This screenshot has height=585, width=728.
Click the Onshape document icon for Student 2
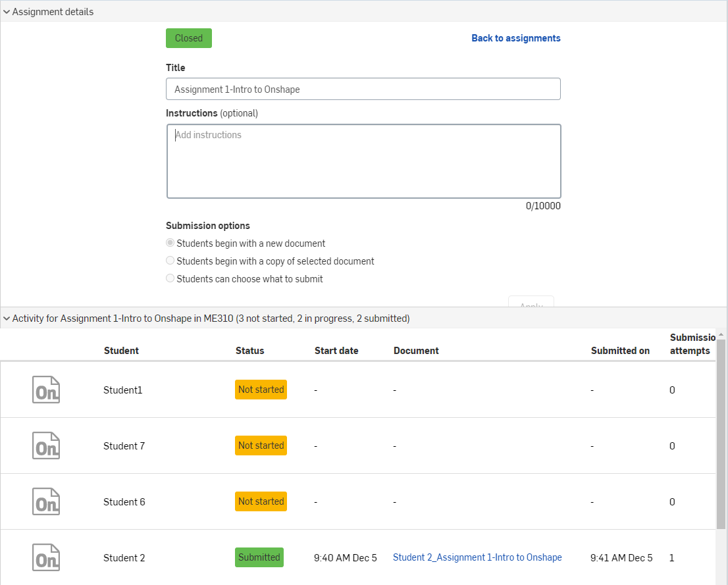click(x=46, y=557)
